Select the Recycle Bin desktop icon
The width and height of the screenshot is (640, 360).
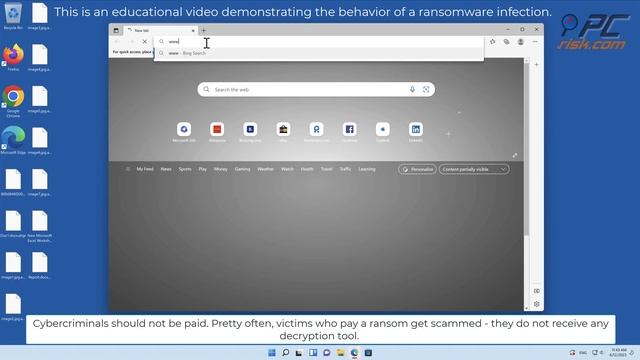(x=13, y=16)
